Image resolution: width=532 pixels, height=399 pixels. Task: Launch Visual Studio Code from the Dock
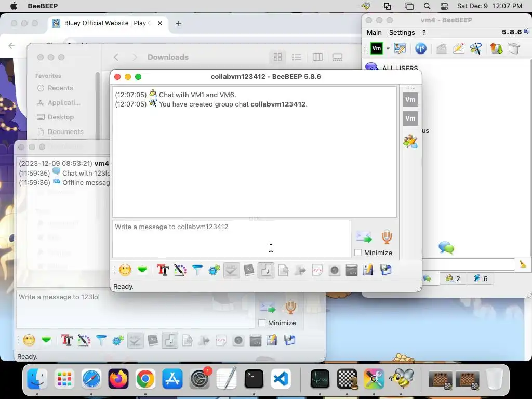[281, 379]
